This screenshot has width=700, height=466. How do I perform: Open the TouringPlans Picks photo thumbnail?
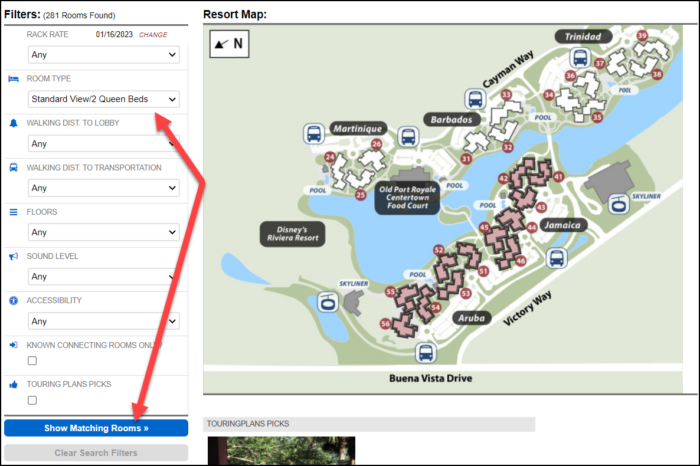(x=281, y=451)
